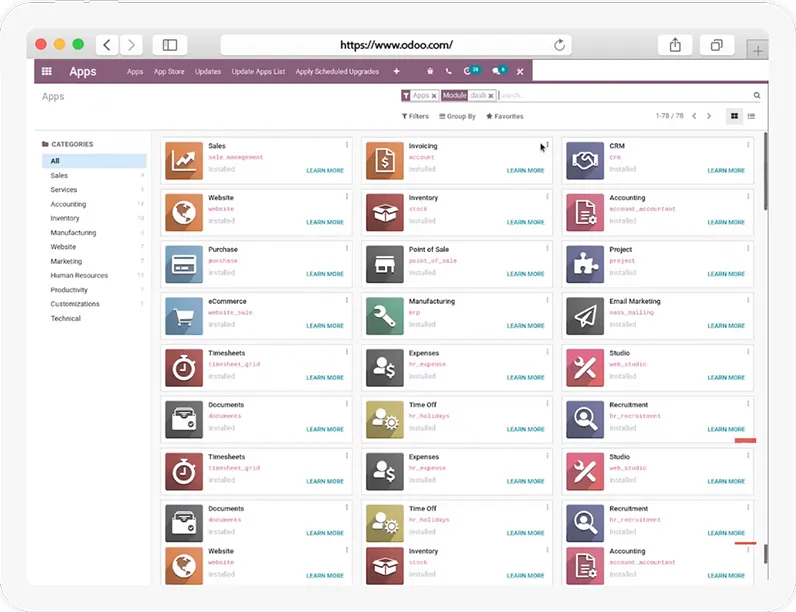Click the browser URL address bar
Screen dimensions: 796x612
pos(396,45)
